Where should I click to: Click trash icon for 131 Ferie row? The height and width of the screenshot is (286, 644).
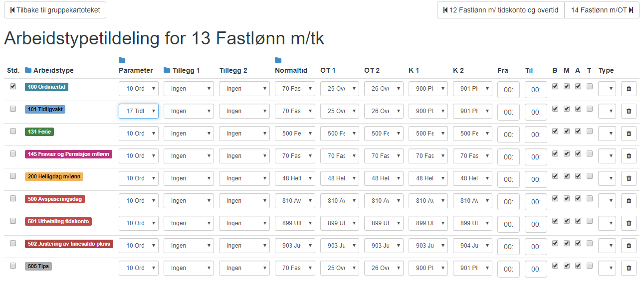[629, 134]
